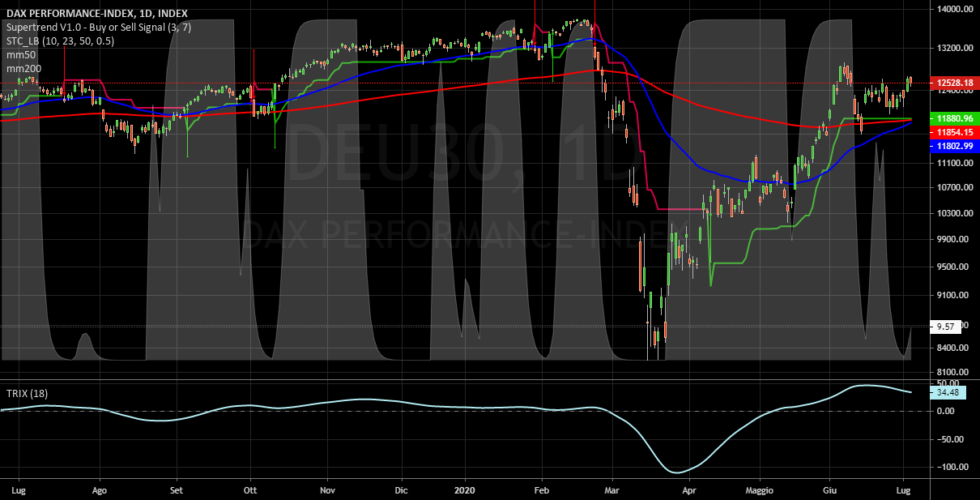Click the 13200.00 price axis level
The image size is (980, 500).
tap(954, 48)
